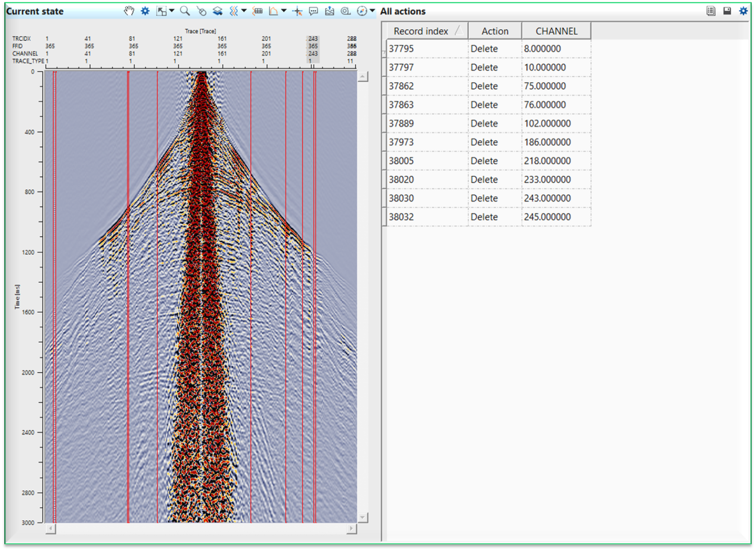Activate the zoom magnifier tool
This screenshot has height=551, width=756.
pos(185,10)
